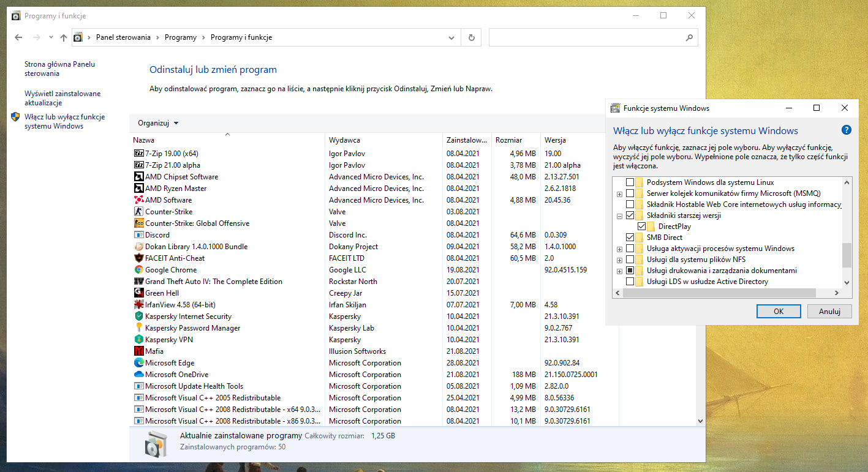The image size is (868, 472).
Task: Enable Podsystem Windows dla systemu Linux checkbox
Action: tap(630, 182)
